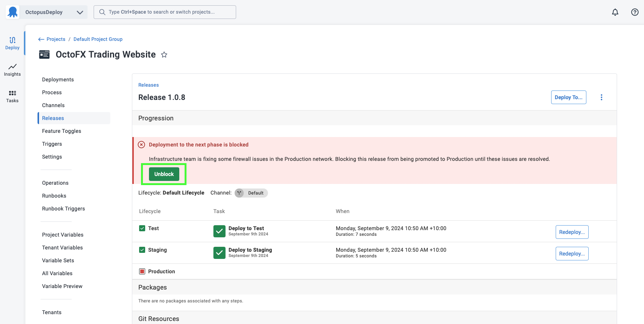Click the Test phase checkmark icon
Screen dimensions: 644x324
click(142, 228)
